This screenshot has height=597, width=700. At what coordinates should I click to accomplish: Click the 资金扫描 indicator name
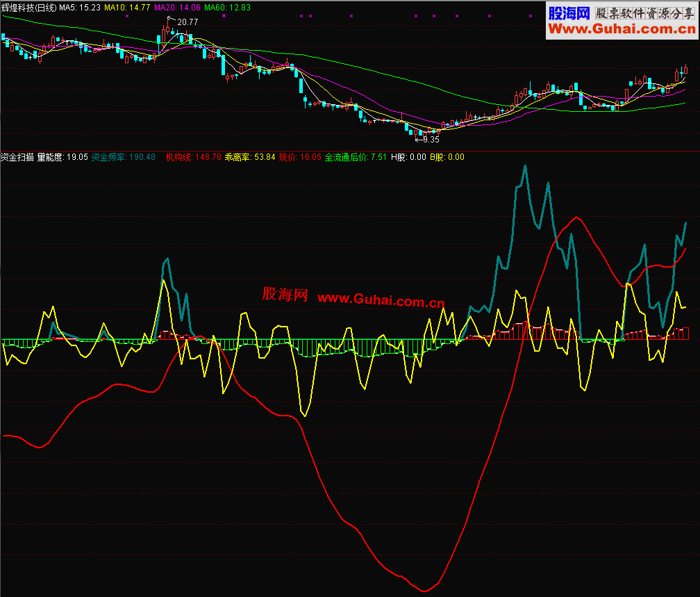[x=17, y=157]
